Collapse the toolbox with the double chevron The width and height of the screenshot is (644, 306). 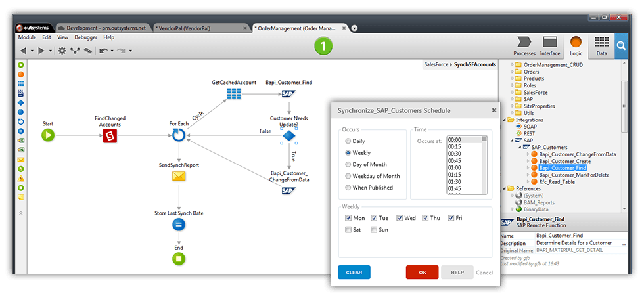20,213
